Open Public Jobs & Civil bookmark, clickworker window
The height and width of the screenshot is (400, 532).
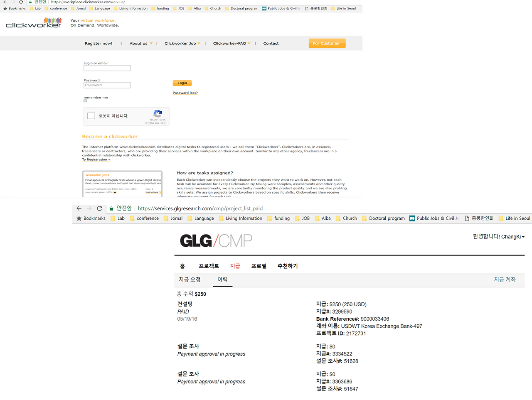pyautogui.click(x=281, y=8)
